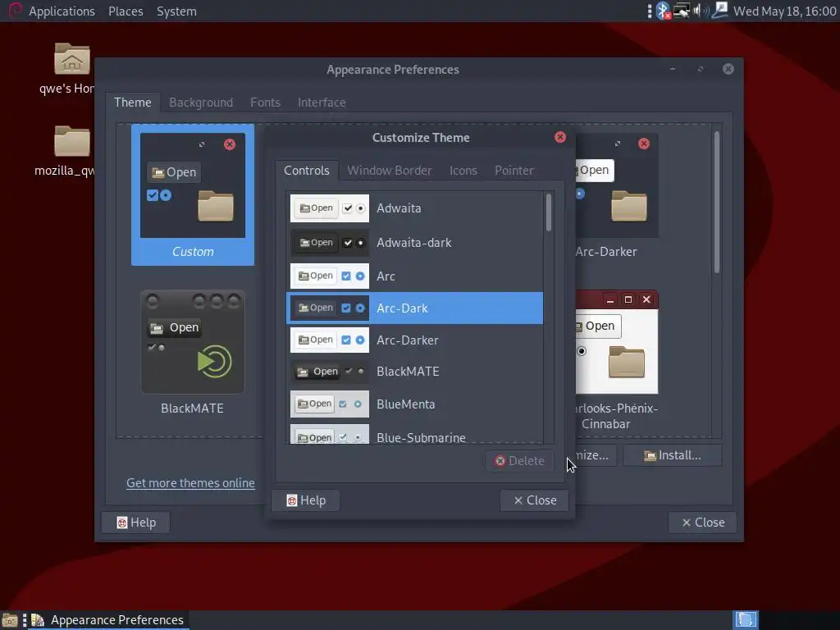This screenshot has height=630, width=840.
Task: Click the themes panel scrollbar in Appearance Preferences
Action: (716, 203)
